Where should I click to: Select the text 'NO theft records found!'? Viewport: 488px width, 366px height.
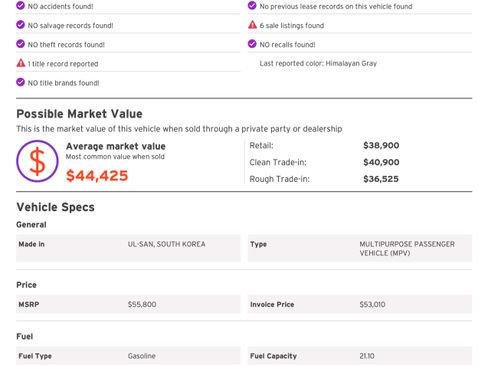(x=66, y=45)
